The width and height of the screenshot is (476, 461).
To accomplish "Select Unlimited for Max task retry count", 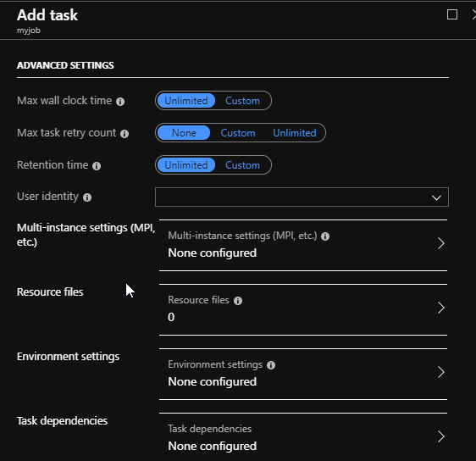I will click(295, 133).
